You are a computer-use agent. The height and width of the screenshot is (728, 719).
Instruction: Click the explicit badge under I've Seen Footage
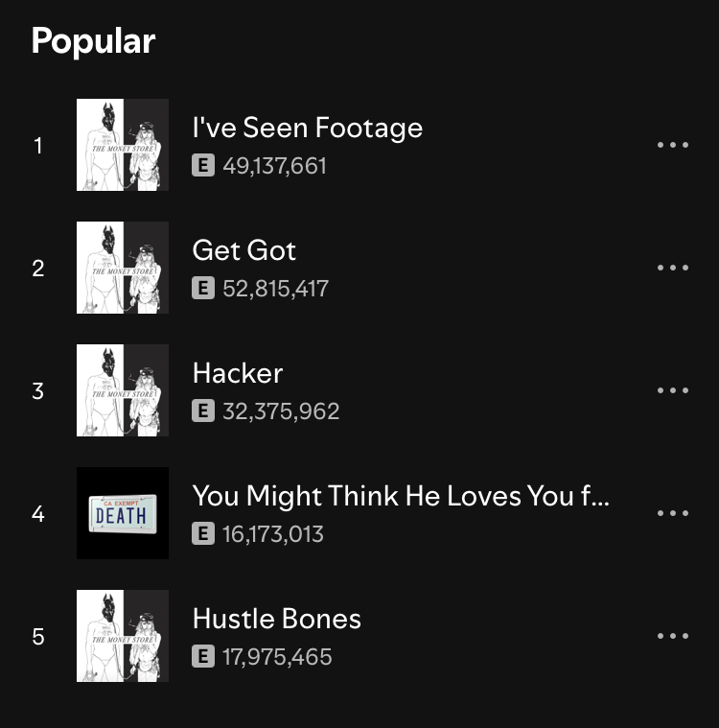pyautogui.click(x=202, y=166)
